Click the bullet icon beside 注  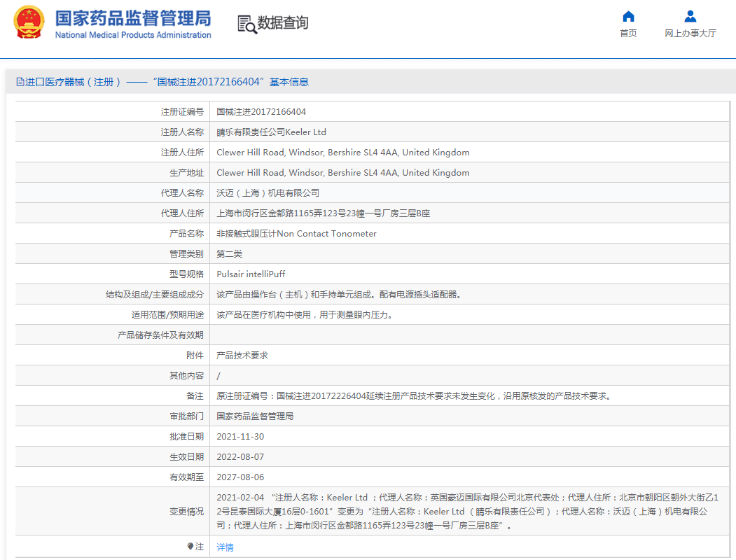tap(190, 546)
